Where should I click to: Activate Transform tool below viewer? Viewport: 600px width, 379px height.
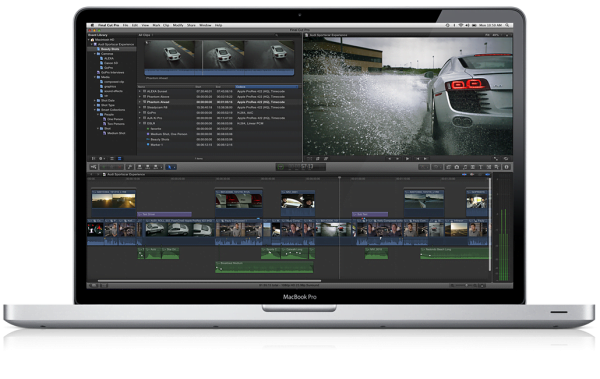click(x=310, y=158)
